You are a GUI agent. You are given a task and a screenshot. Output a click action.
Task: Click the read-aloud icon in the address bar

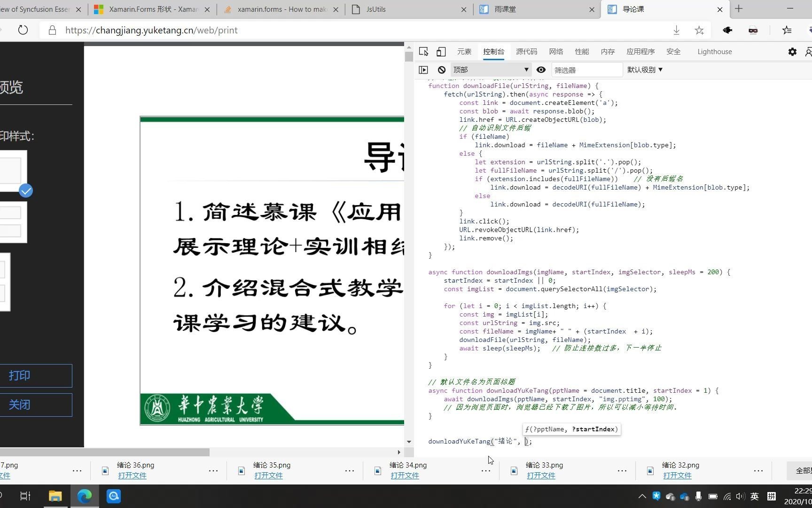(x=727, y=30)
